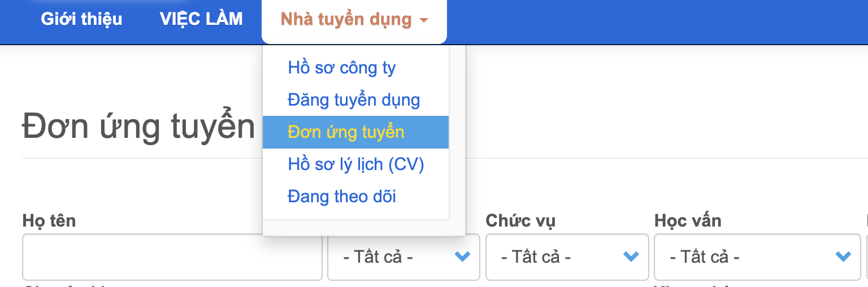Click the Họ tên field label
This screenshot has width=868, height=287.
tap(49, 220)
